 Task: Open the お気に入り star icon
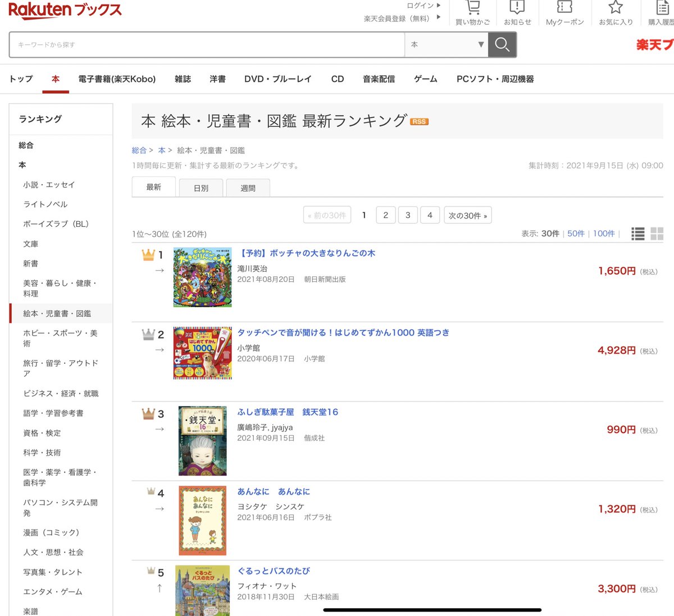[x=616, y=7]
